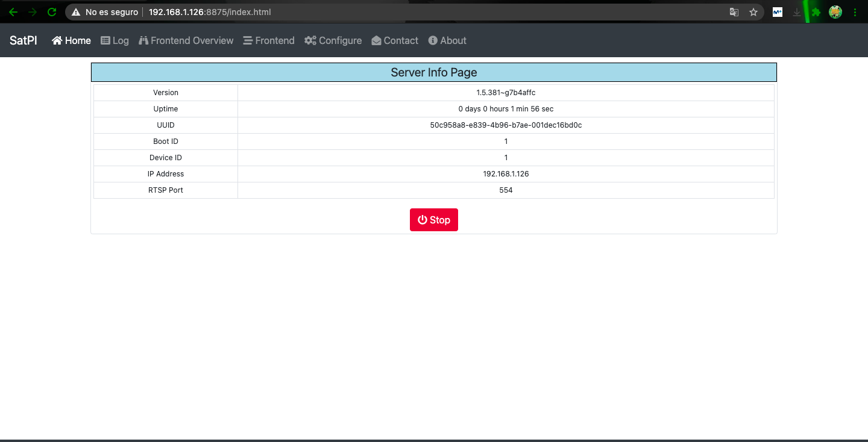This screenshot has width=868, height=442.
Task: Click the SatPI brand link
Action: [24, 40]
